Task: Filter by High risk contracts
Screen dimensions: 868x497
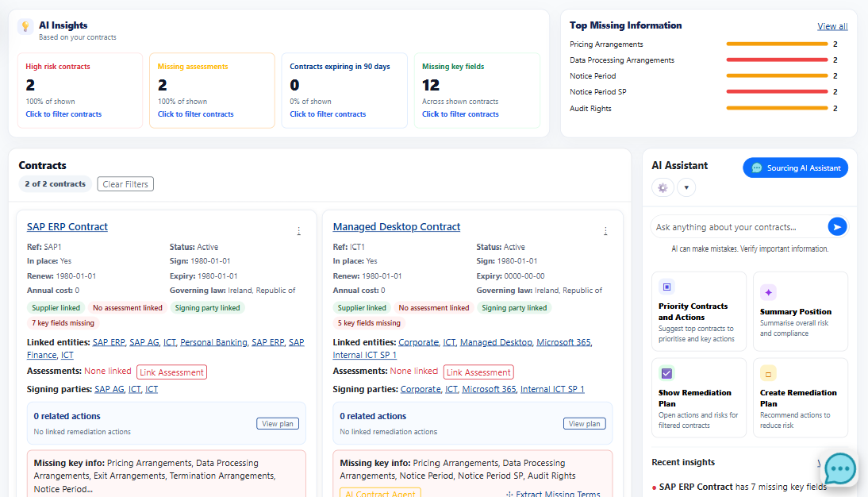Action: [63, 114]
